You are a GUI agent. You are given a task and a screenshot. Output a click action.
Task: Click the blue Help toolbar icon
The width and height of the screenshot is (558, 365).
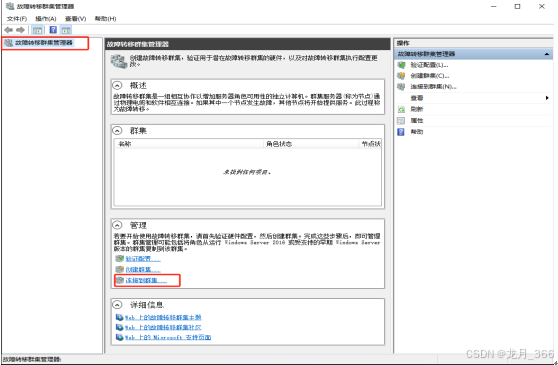(53, 30)
